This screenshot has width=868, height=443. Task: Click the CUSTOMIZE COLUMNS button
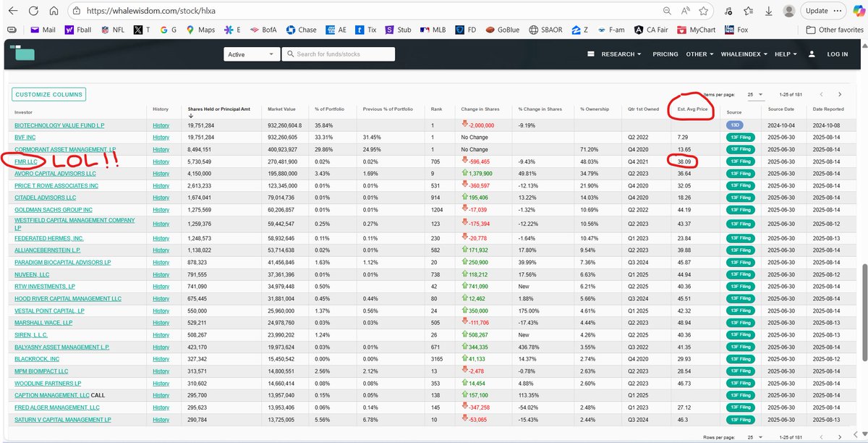coord(48,94)
